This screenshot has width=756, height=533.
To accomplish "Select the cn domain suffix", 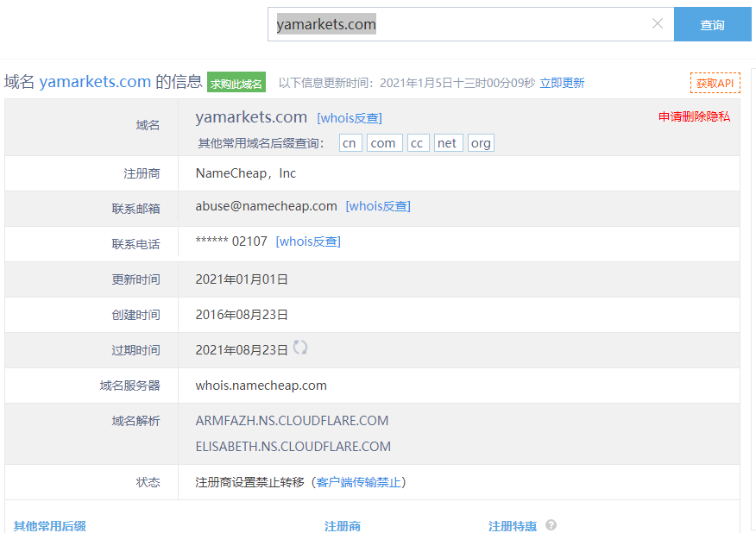I will click(x=350, y=143).
